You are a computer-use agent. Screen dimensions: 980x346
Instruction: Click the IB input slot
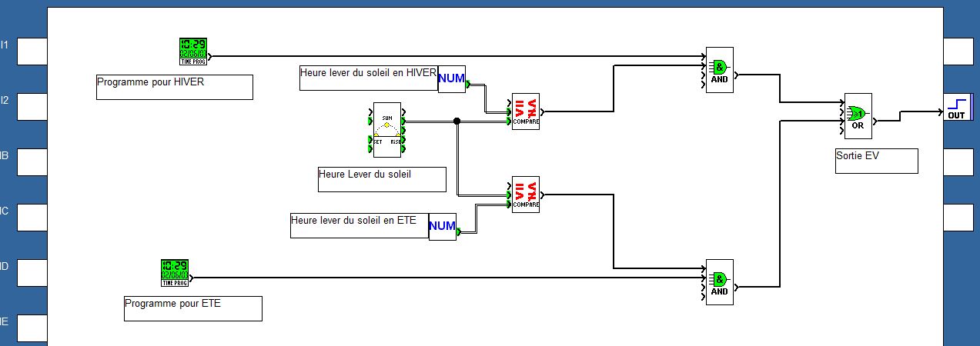click(x=32, y=161)
